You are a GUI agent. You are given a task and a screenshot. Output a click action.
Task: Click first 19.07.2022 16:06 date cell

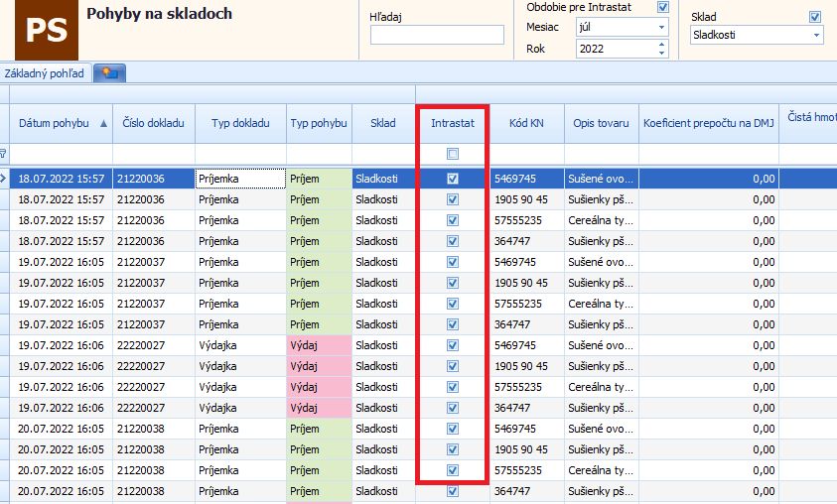[61, 345]
